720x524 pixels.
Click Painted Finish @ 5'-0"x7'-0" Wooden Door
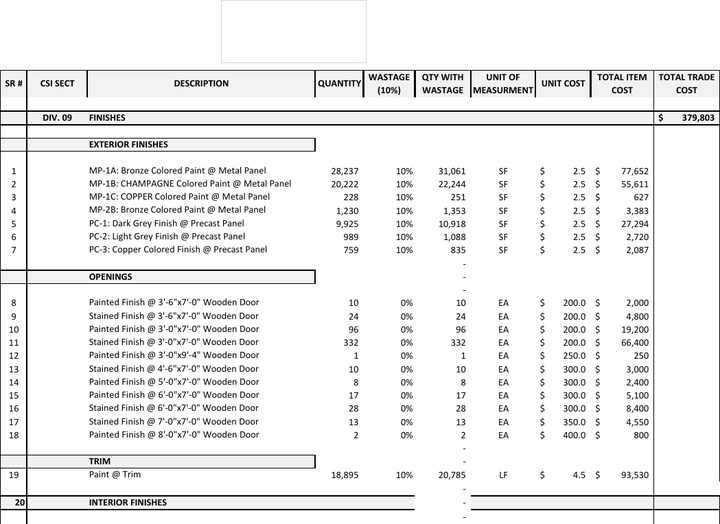coord(174,382)
